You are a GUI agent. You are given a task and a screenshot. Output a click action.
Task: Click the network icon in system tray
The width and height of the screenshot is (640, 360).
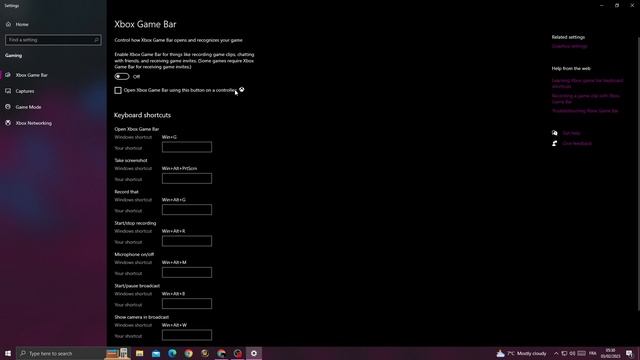pyautogui.click(x=564, y=353)
